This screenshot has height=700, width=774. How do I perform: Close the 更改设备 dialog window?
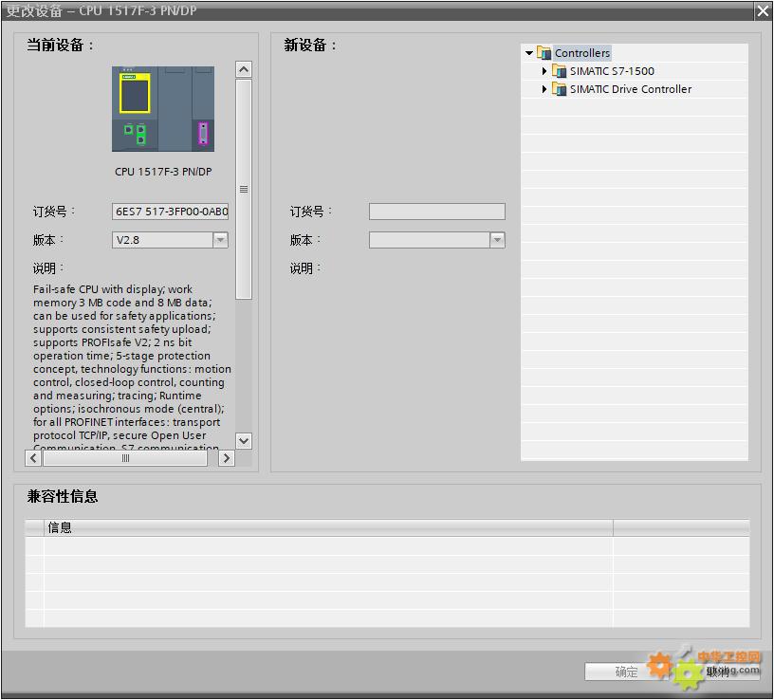tap(763, 10)
